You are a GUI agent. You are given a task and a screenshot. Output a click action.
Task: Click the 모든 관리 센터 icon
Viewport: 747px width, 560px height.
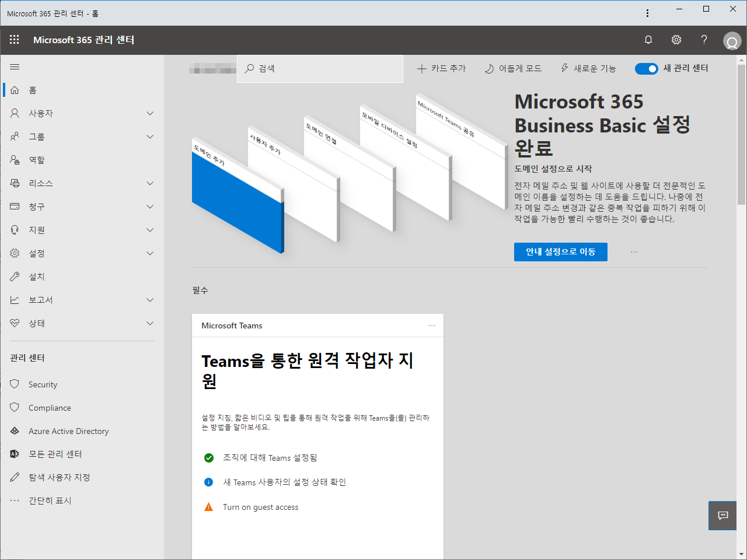15,454
